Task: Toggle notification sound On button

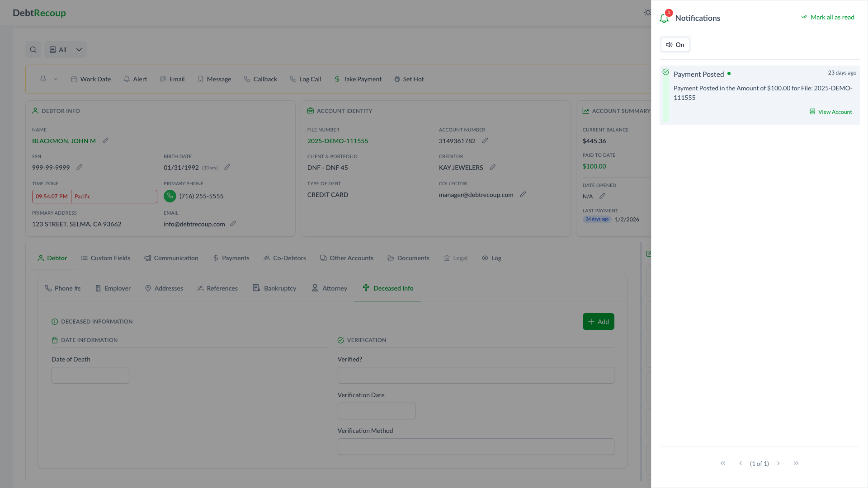Action: (675, 45)
